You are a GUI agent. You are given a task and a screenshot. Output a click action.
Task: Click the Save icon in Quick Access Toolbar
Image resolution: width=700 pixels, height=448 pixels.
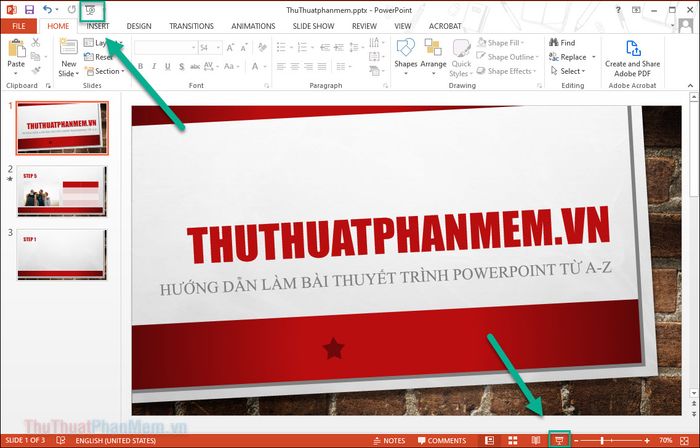29,9
